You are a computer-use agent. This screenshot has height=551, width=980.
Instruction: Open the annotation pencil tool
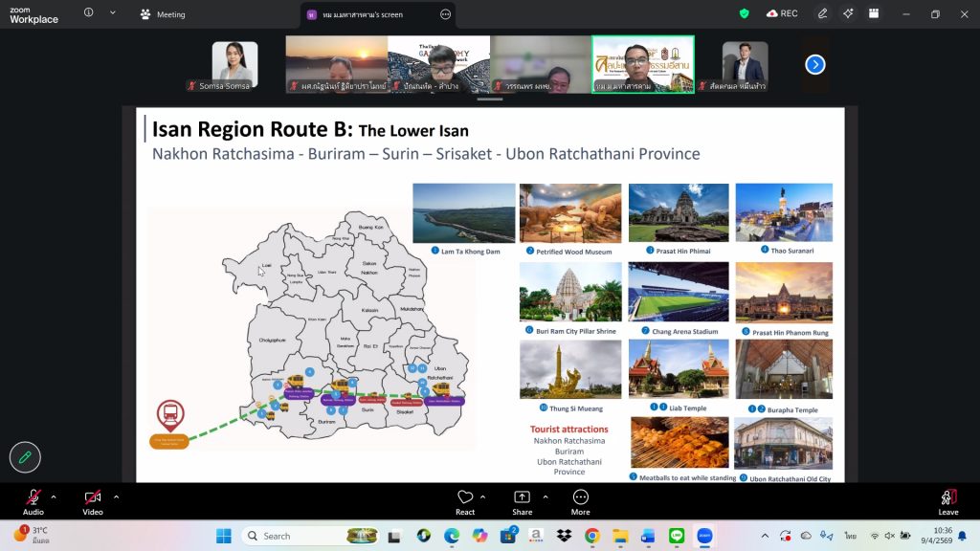pos(25,457)
